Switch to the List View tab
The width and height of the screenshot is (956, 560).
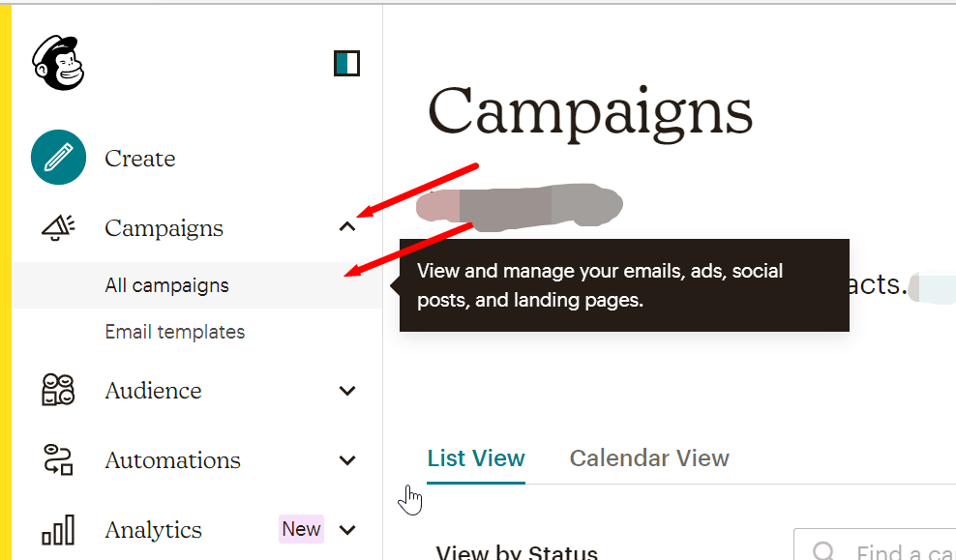coord(476,457)
